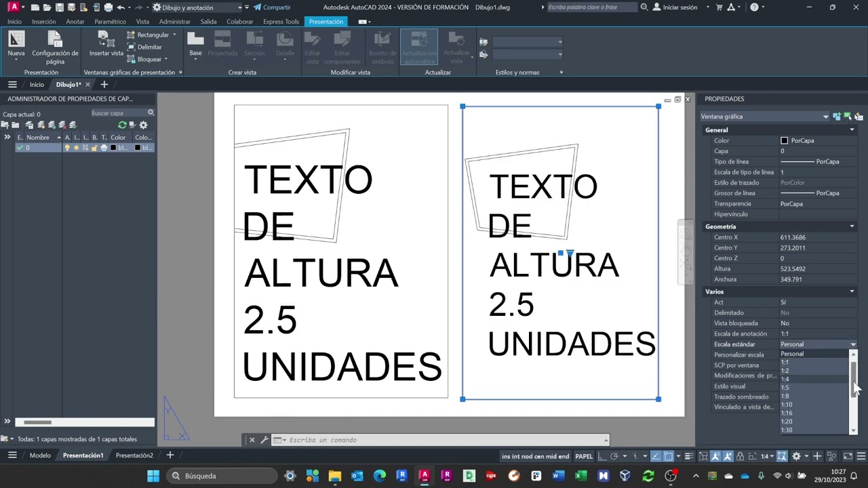Select the Delimitar viewport tool

(x=144, y=47)
